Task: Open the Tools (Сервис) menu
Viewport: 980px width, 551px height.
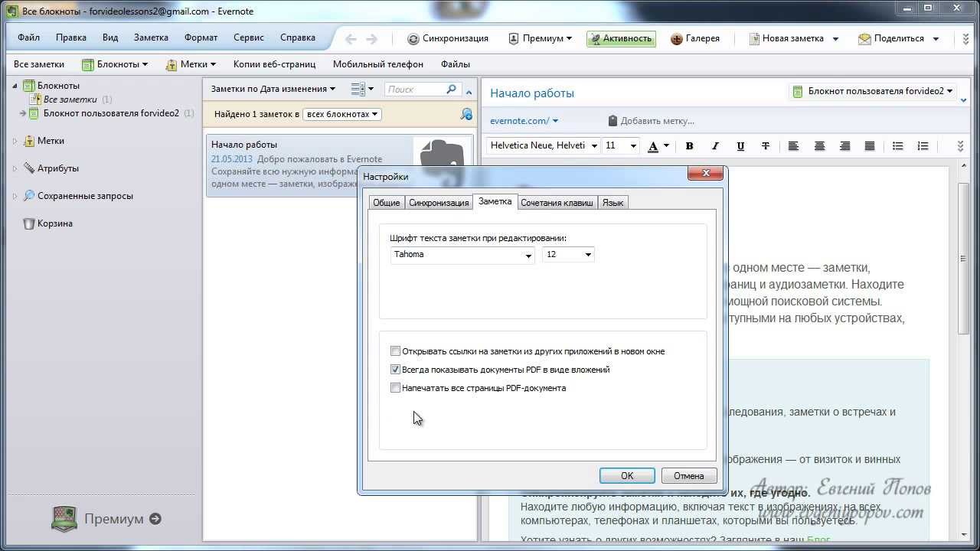Action: (x=249, y=37)
